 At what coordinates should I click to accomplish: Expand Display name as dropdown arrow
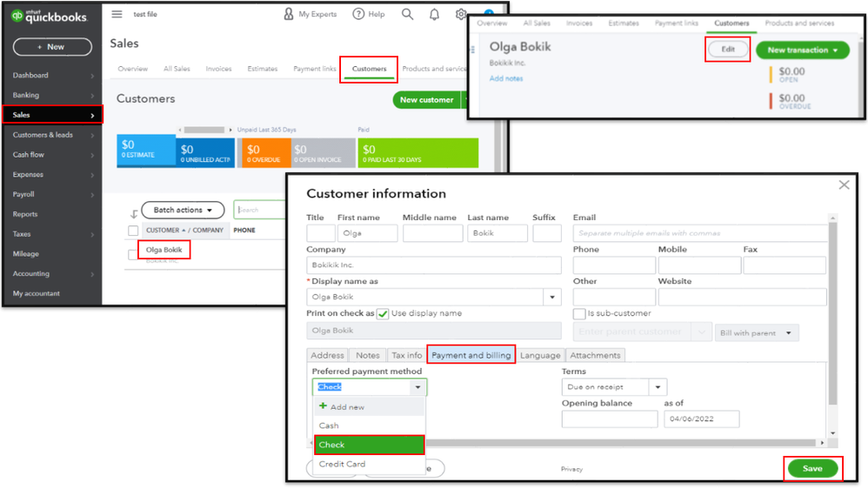[552, 297]
